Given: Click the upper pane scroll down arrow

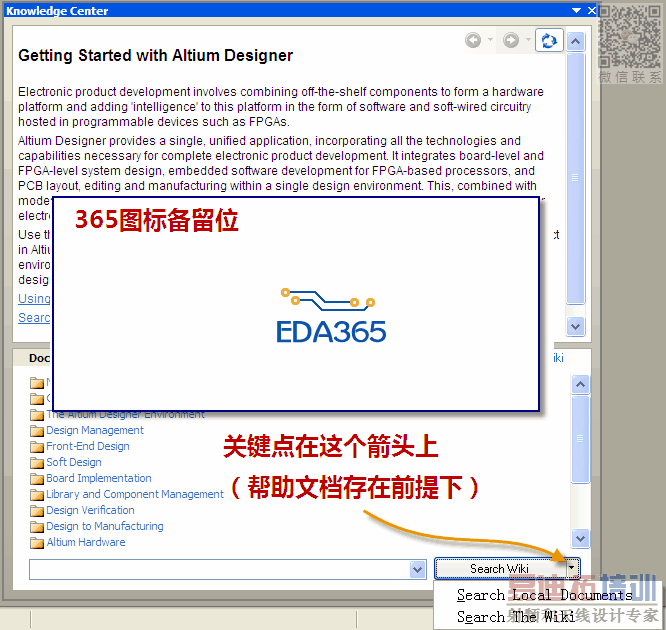Looking at the screenshot, I should (576, 327).
